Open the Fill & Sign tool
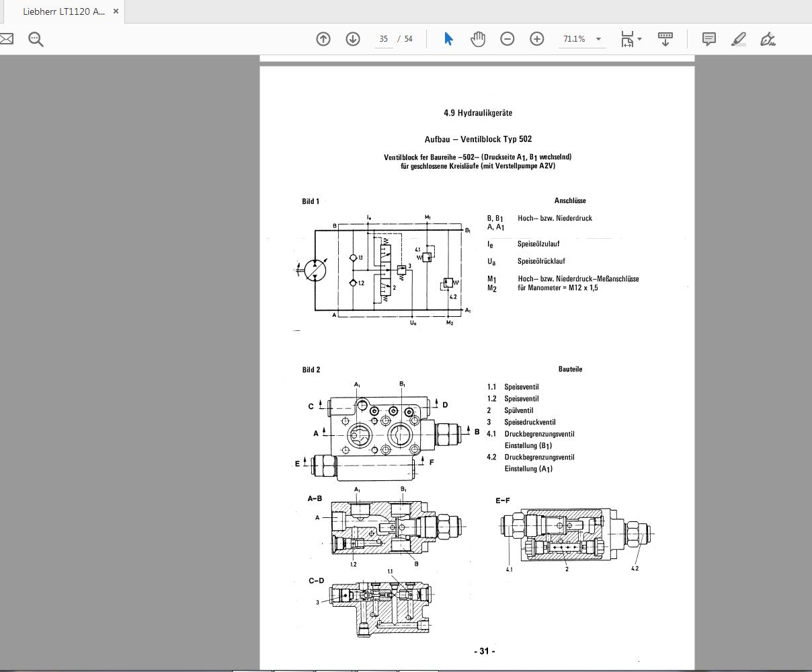812x672 pixels. point(768,39)
